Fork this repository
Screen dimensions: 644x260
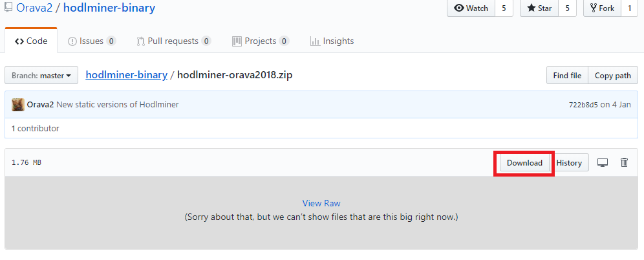(x=602, y=8)
